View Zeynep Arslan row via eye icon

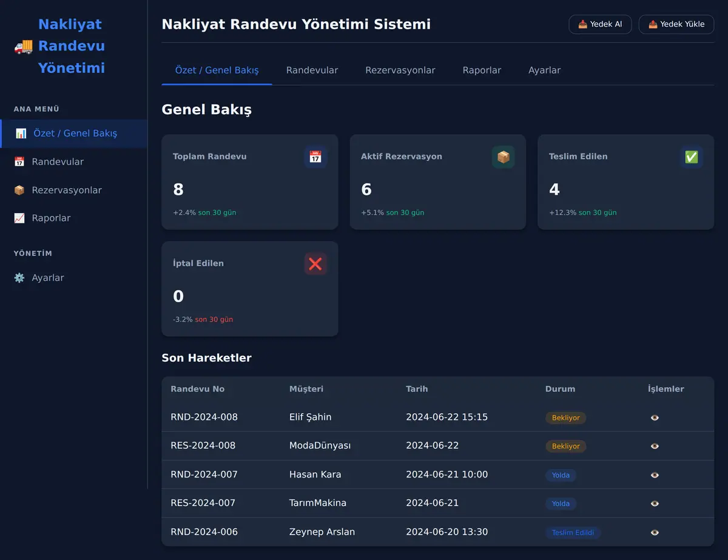pos(655,532)
